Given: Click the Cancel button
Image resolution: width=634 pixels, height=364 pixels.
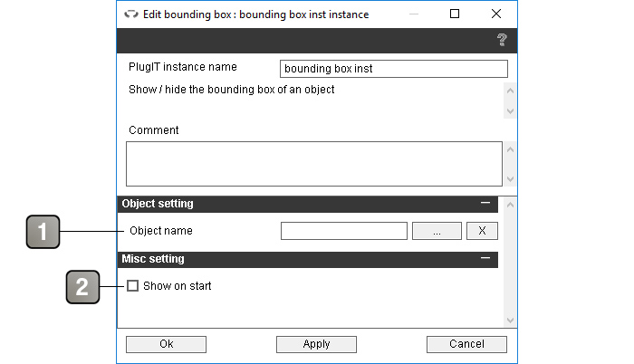Looking at the screenshot, I should (x=466, y=344).
